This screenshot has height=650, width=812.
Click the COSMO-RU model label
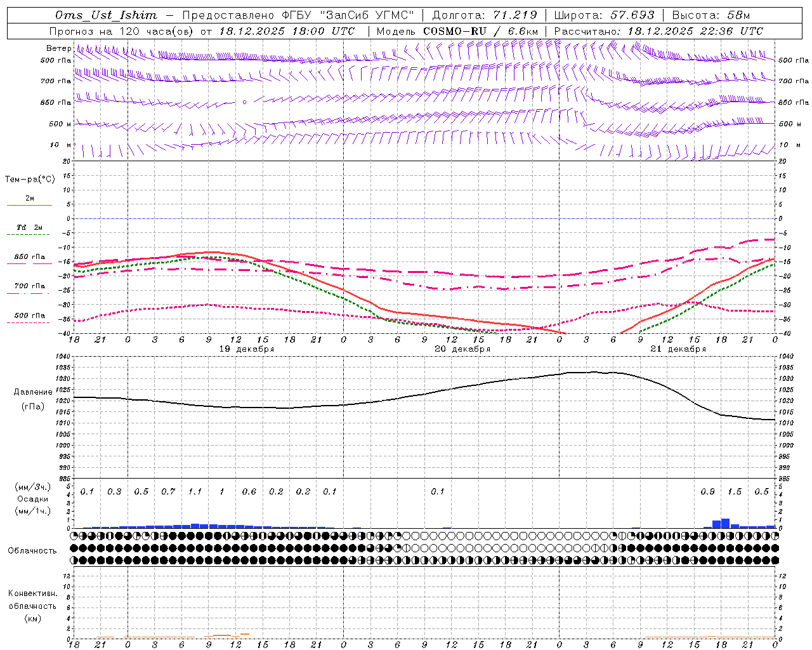[x=454, y=31]
